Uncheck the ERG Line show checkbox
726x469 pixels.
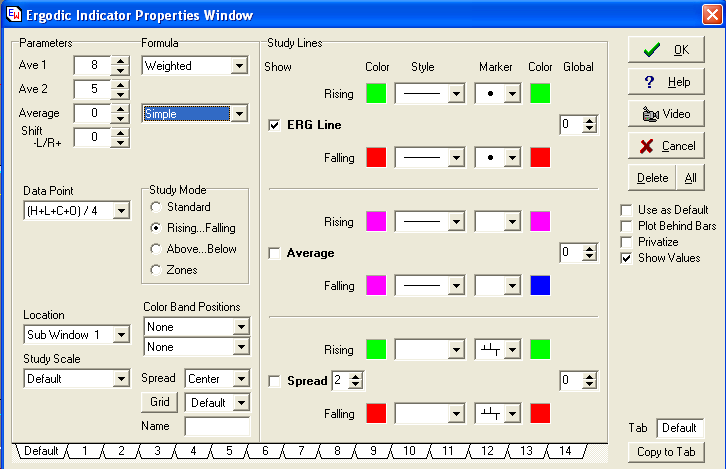click(x=274, y=125)
